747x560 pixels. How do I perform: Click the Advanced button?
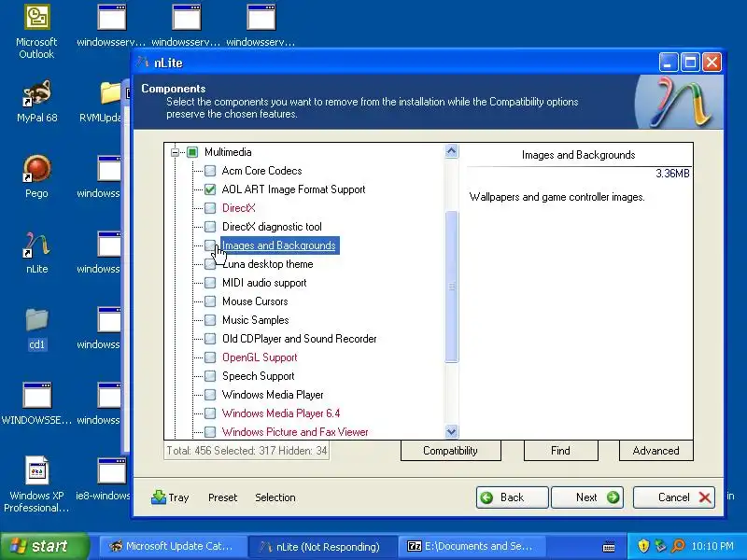656,451
